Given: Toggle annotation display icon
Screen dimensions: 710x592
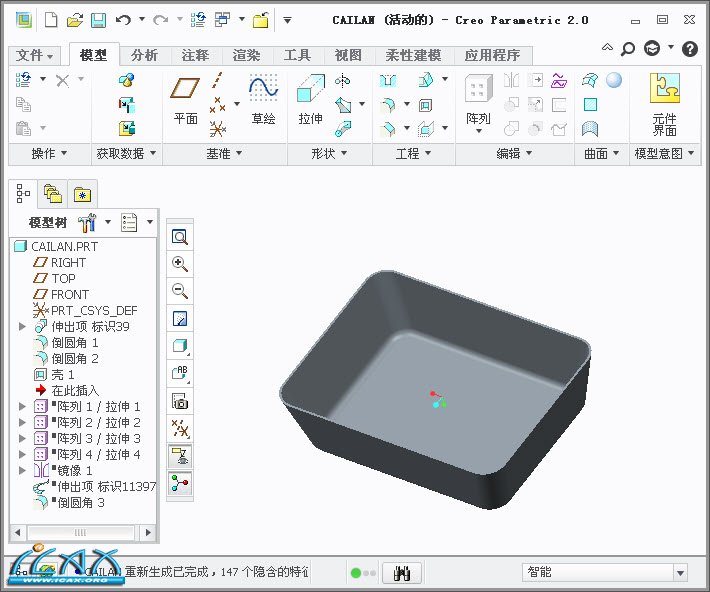Looking at the screenshot, I should click(x=180, y=456).
